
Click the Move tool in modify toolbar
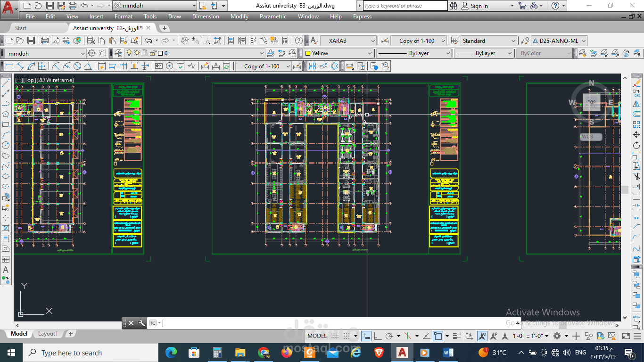pyautogui.click(x=637, y=135)
